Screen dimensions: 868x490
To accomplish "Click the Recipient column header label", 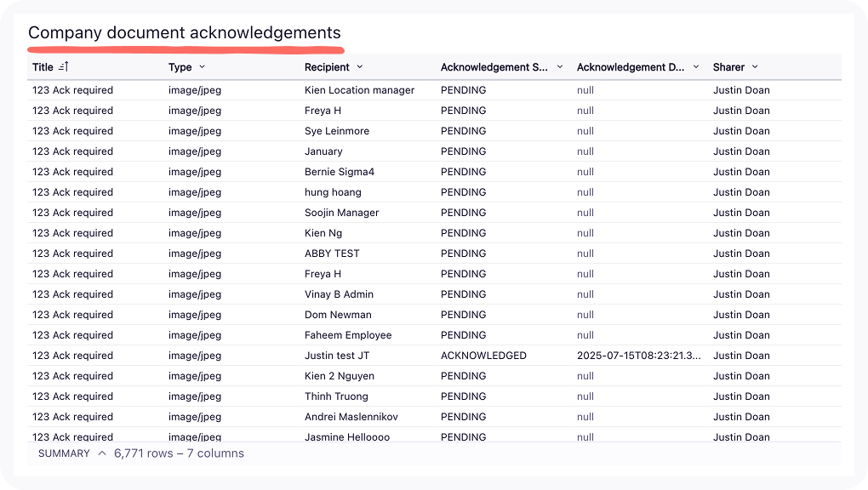I will 327,67.
